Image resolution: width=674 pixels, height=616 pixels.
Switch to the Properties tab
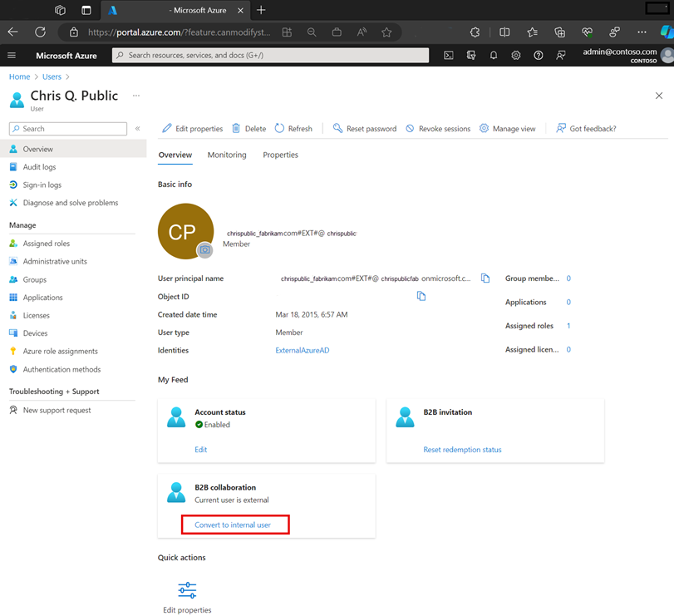[280, 155]
